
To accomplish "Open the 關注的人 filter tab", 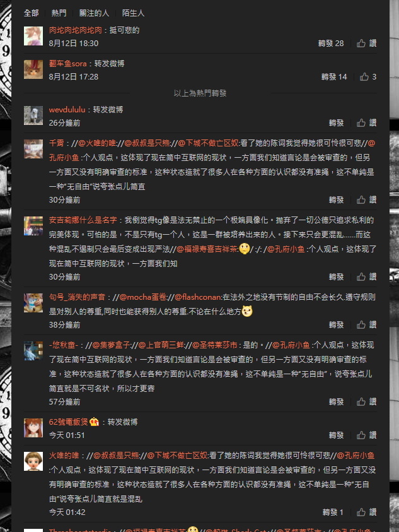I will [x=94, y=13].
